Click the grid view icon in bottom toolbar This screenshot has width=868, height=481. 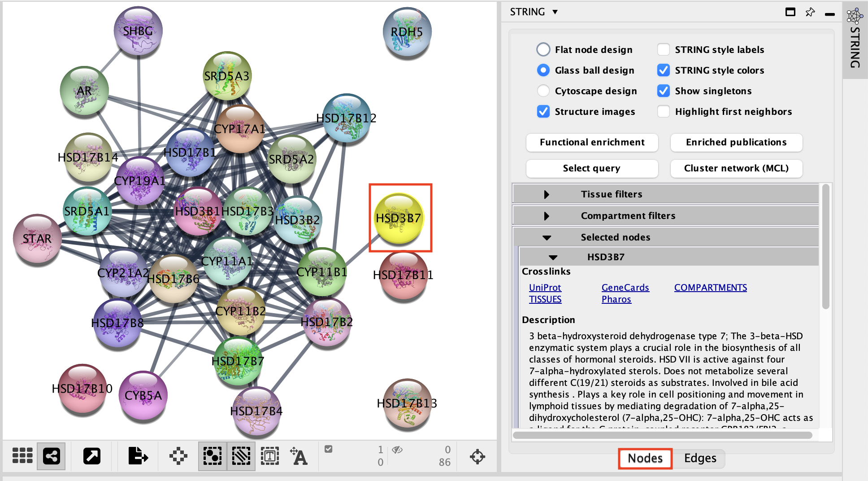[22, 456]
